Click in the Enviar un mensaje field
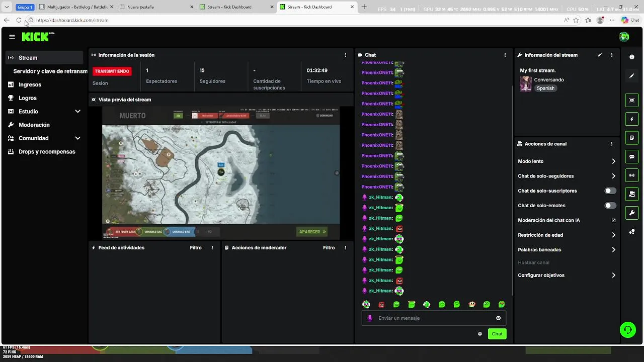 pos(434,318)
